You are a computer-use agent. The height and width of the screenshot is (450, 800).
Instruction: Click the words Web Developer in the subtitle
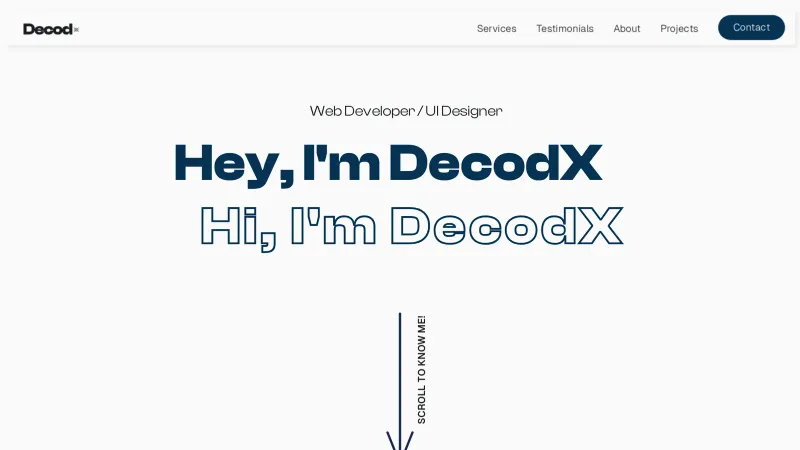tap(361, 111)
